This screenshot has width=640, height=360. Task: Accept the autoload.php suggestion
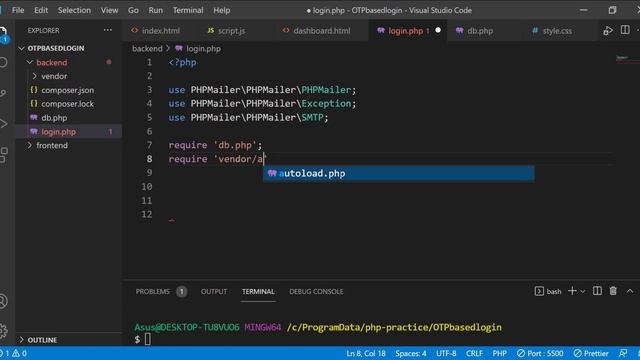398,173
